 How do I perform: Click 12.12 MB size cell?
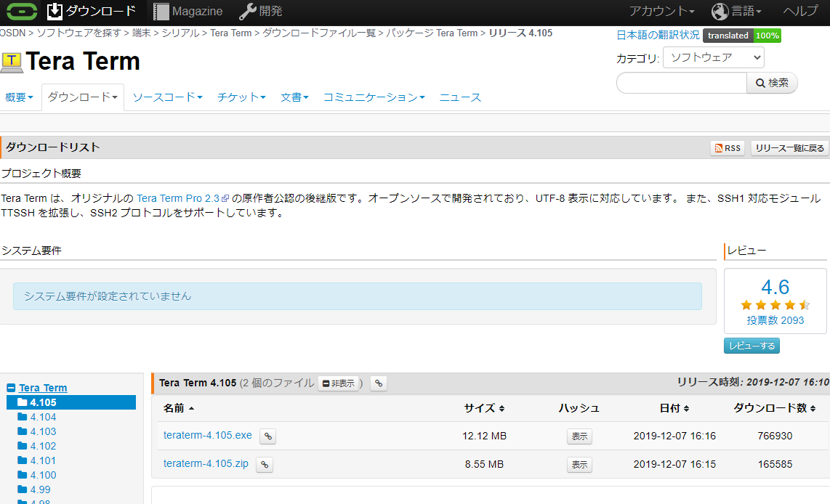484,436
